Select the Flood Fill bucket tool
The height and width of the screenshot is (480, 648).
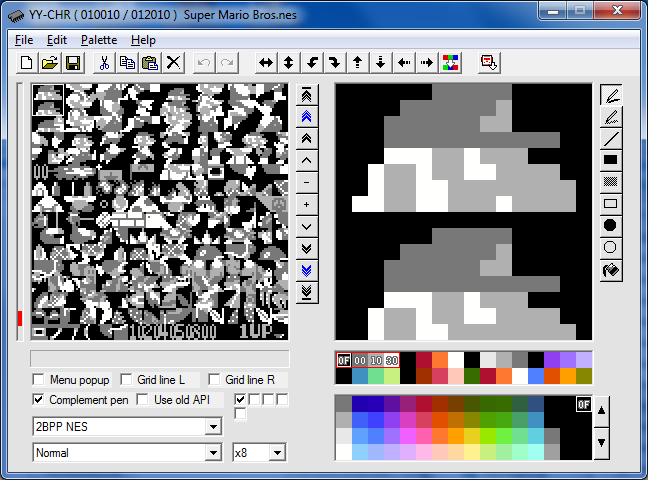pyautogui.click(x=611, y=270)
